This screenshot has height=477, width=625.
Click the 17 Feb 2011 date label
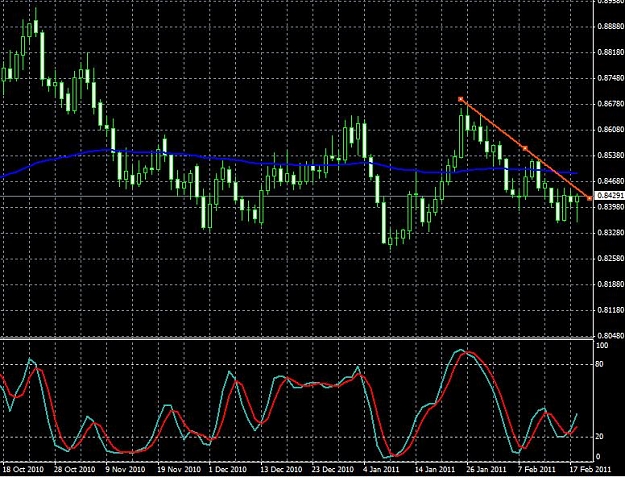tap(590, 469)
